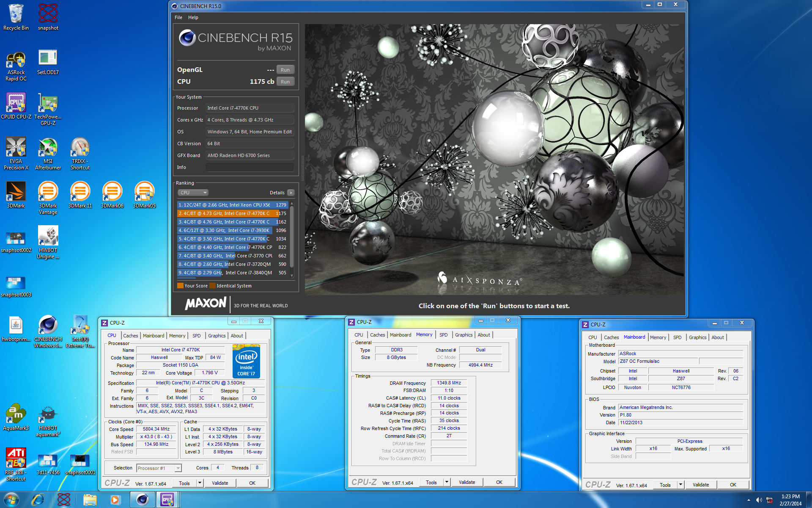Select the 3d11-7456 image file icon

click(48, 464)
